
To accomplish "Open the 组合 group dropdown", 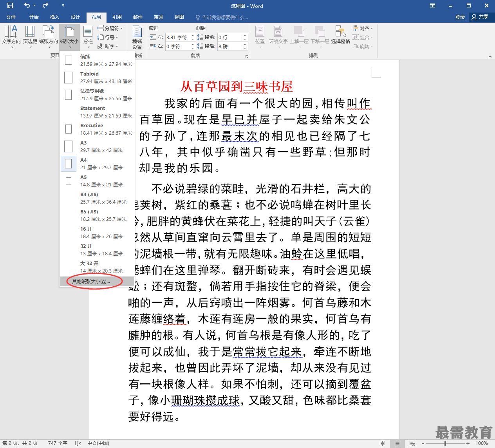I will pos(363,37).
